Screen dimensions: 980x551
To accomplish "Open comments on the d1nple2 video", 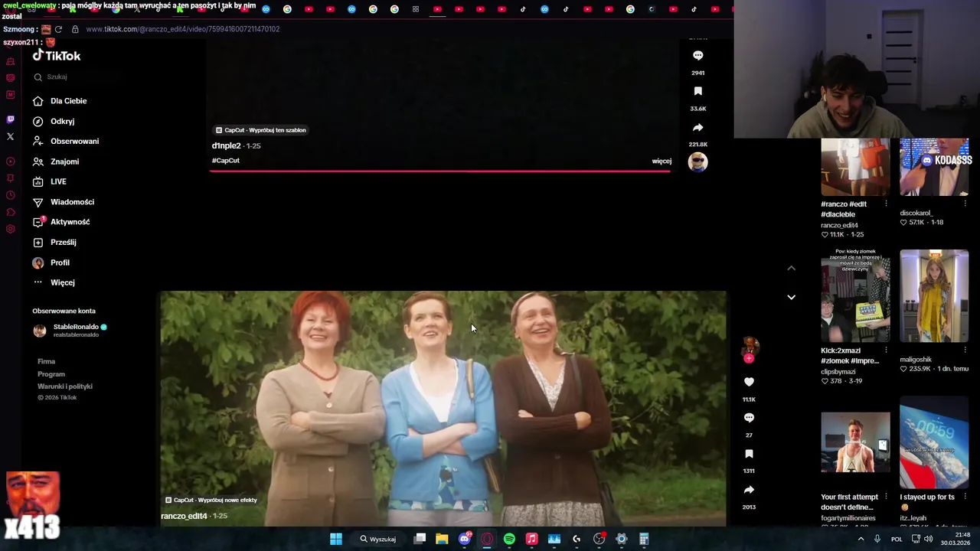I will (697, 55).
